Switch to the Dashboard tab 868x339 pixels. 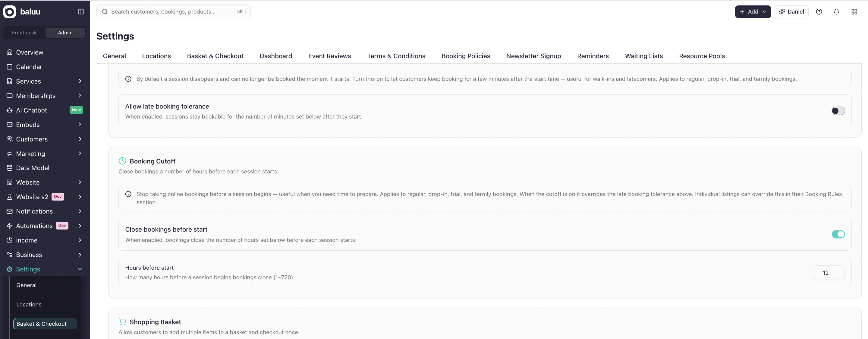(x=276, y=56)
